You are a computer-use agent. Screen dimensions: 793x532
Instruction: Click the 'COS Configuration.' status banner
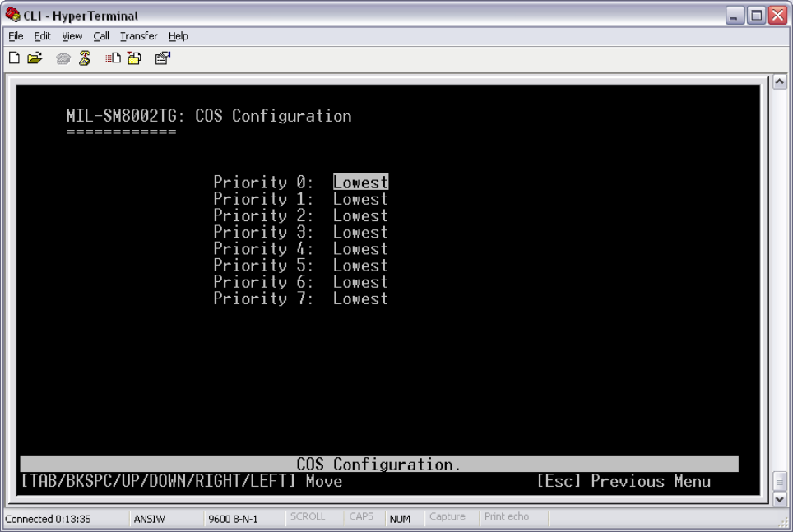[x=378, y=464]
